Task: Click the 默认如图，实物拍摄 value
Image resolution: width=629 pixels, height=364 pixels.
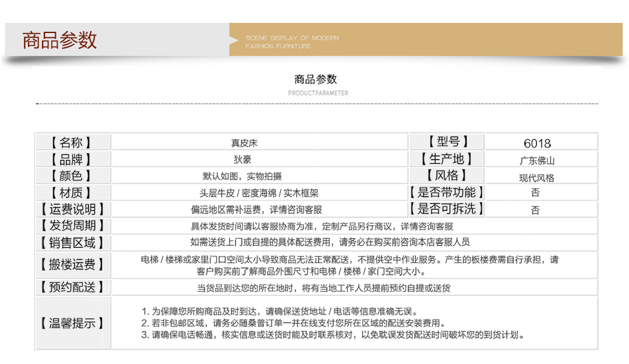Action: point(242,177)
